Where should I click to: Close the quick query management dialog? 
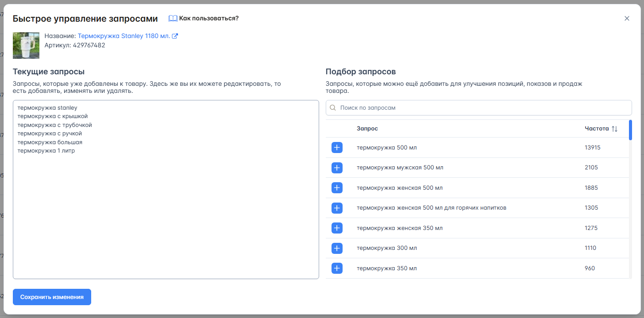point(627,18)
